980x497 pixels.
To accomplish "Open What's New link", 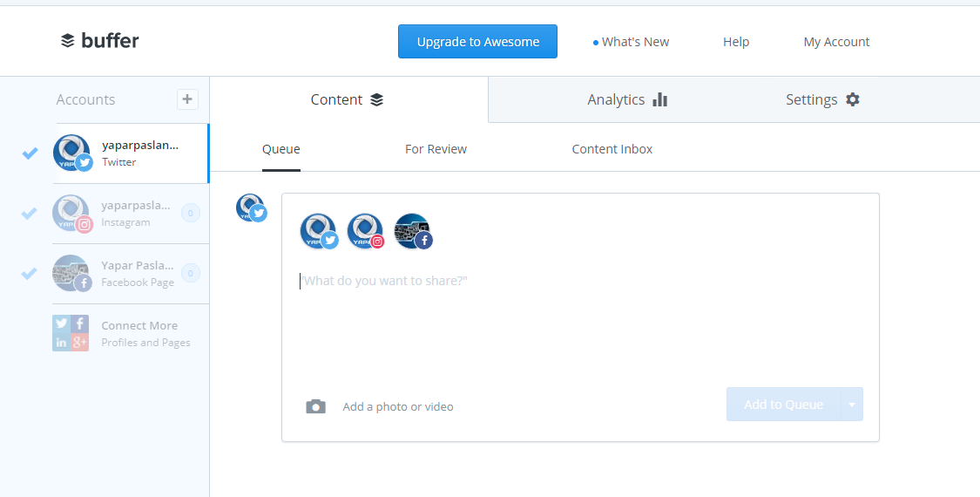I will pyautogui.click(x=632, y=42).
